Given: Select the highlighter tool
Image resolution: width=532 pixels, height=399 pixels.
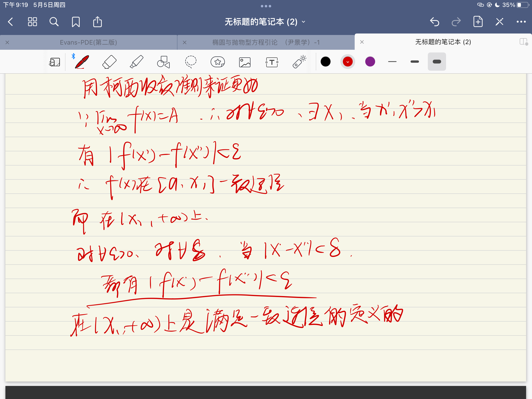Looking at the screenshot, I should 136,62.
